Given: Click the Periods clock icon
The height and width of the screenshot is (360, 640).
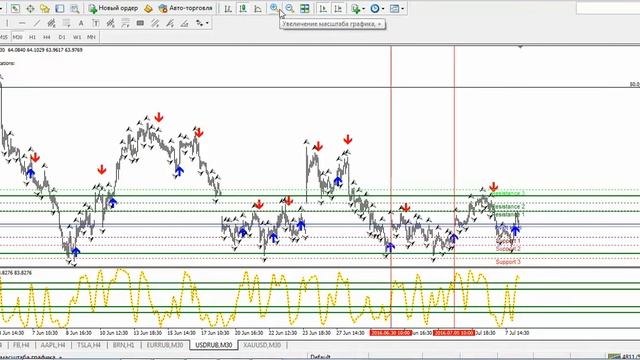Looking at the screenshot, I should click(x=375, y=8).
